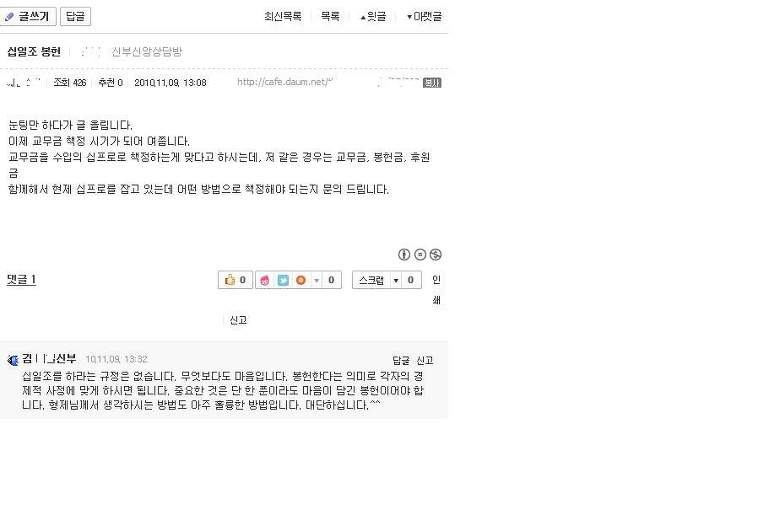
Task: Open the 댓글 1 comments link
Action: [x=21, y=280]
